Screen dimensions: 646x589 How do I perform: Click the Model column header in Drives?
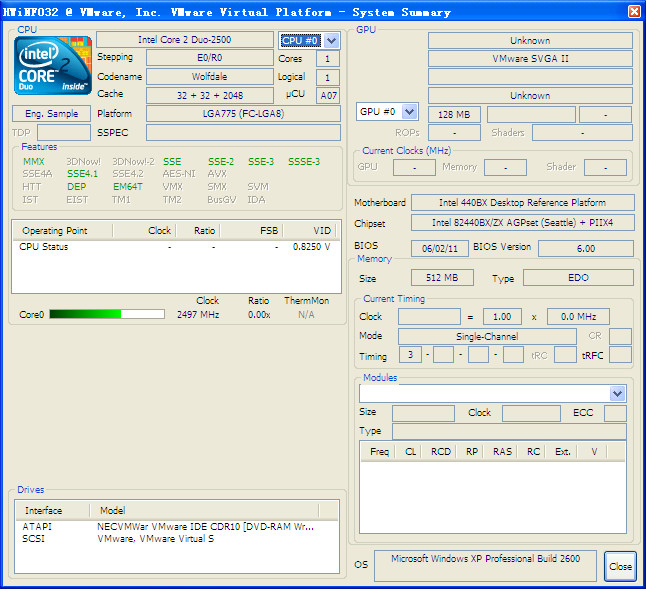tap(204, 511)
